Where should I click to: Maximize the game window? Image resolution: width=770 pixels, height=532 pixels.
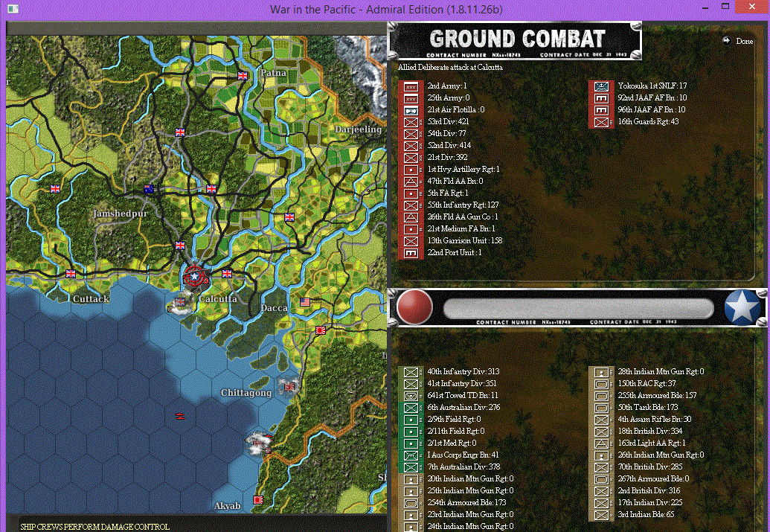[x=725, y=7]
